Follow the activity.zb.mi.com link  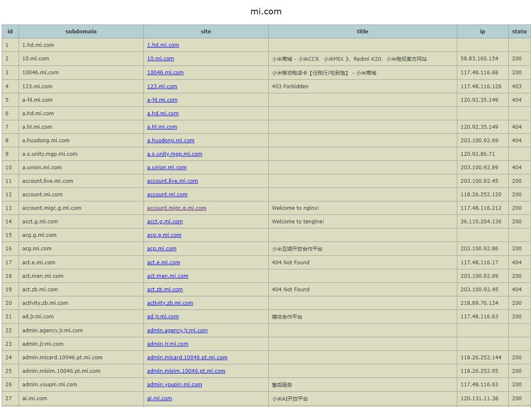pyautogui.click(x=170, y=303)
